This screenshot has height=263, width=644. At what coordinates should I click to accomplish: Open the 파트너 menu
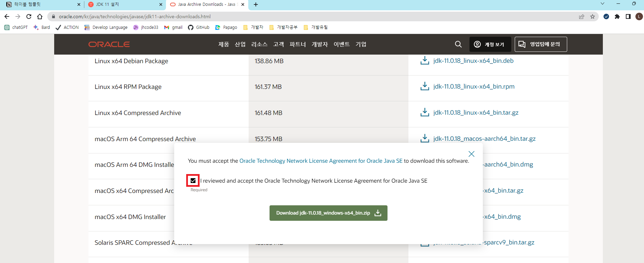(298, 44)
